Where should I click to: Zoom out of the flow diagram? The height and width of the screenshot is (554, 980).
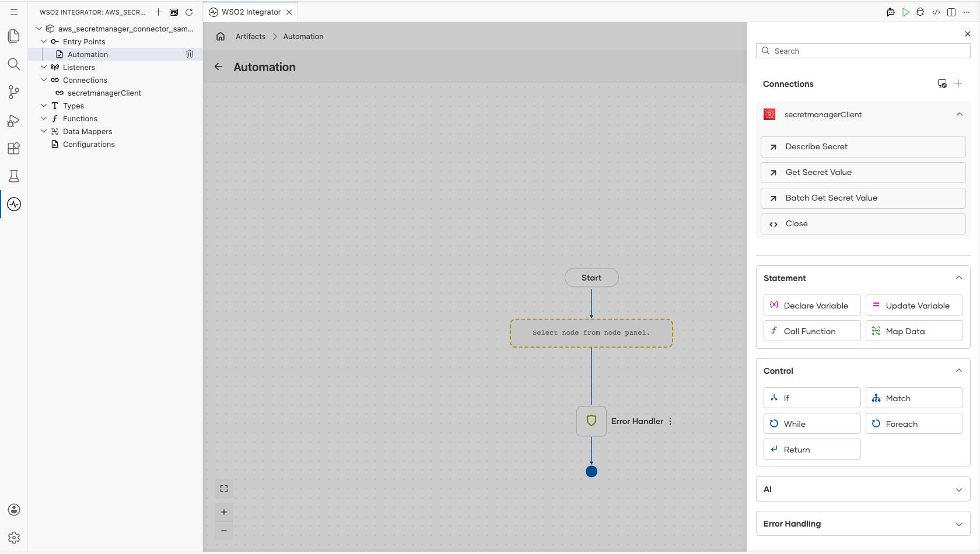pyautogui.click(x=224, y=531)
